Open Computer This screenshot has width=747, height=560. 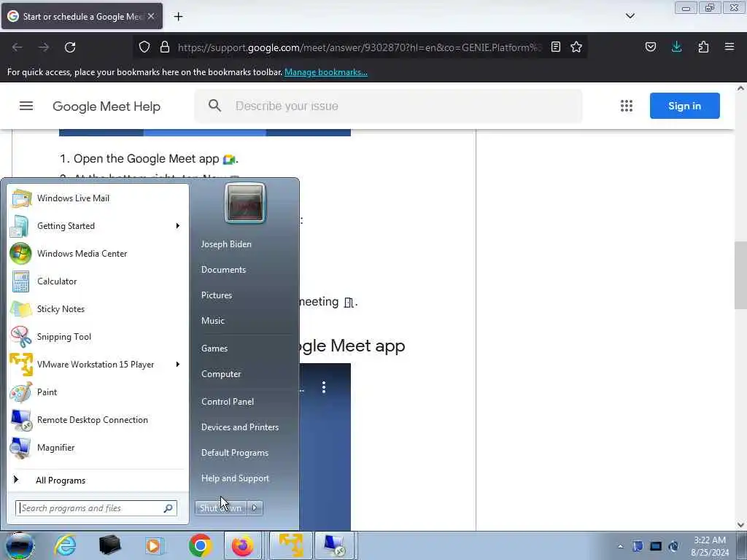[x=221, y=374]
